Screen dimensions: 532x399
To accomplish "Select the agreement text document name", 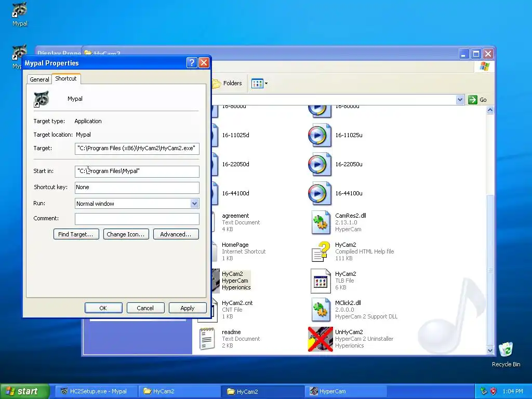I will pyautogui.click(x=235, y=216).
